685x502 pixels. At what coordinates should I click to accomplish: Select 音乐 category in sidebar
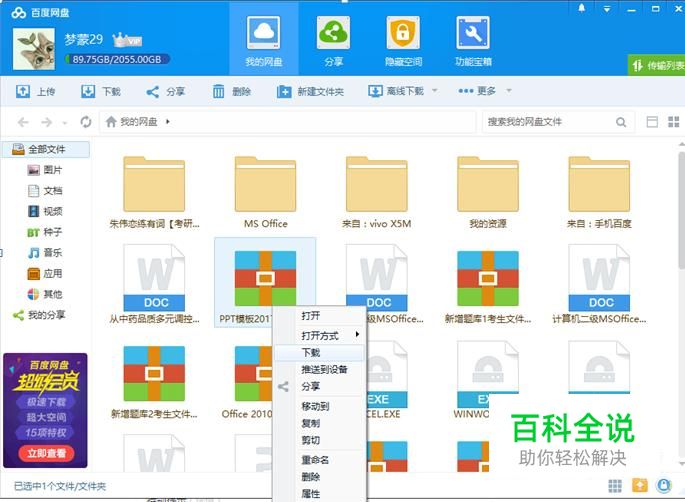pyautogui.click(x=45, y=253)
